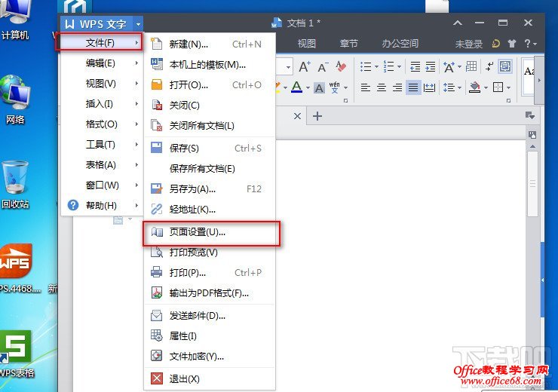Select 关闭(C) menu entry
This screenshot has width=558, height=392.
click(210, 106)
